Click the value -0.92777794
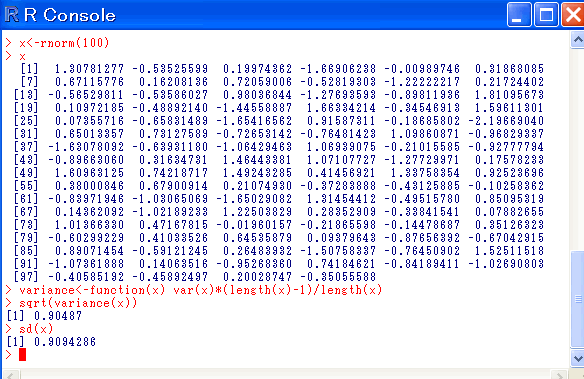Viewport: 584px width, 379px height. coord(506,147)
